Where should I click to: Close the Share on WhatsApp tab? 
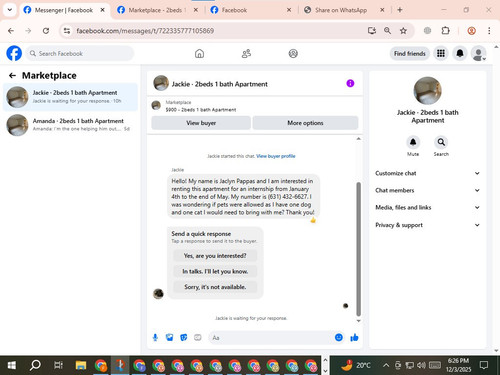click(382, 10)
